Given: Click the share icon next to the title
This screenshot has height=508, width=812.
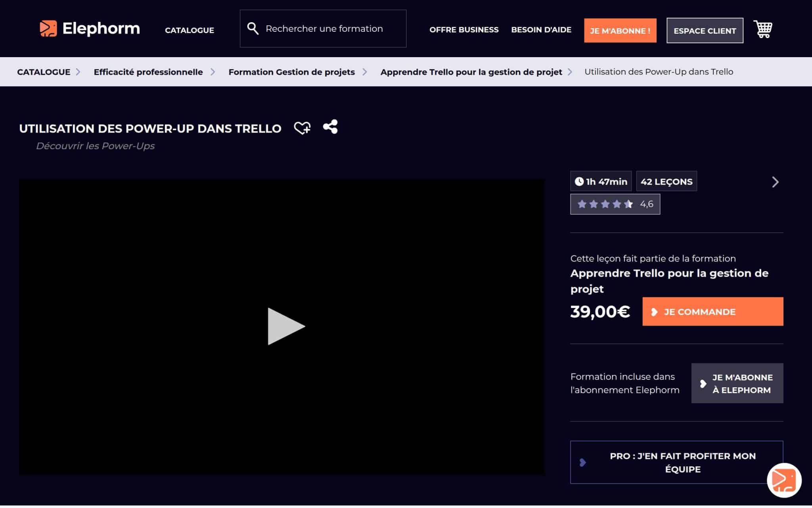Looking at the screenshot, I should 330,127.
